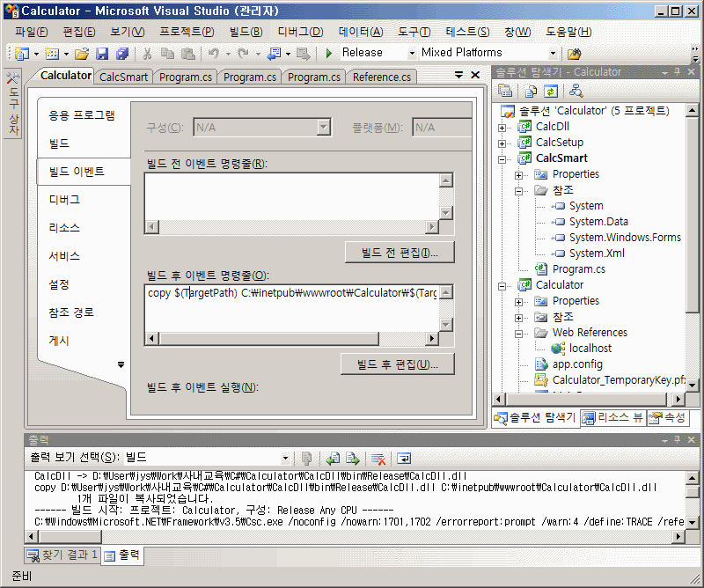
Task: Click the Open File folder icon
Action: point(82,54)
